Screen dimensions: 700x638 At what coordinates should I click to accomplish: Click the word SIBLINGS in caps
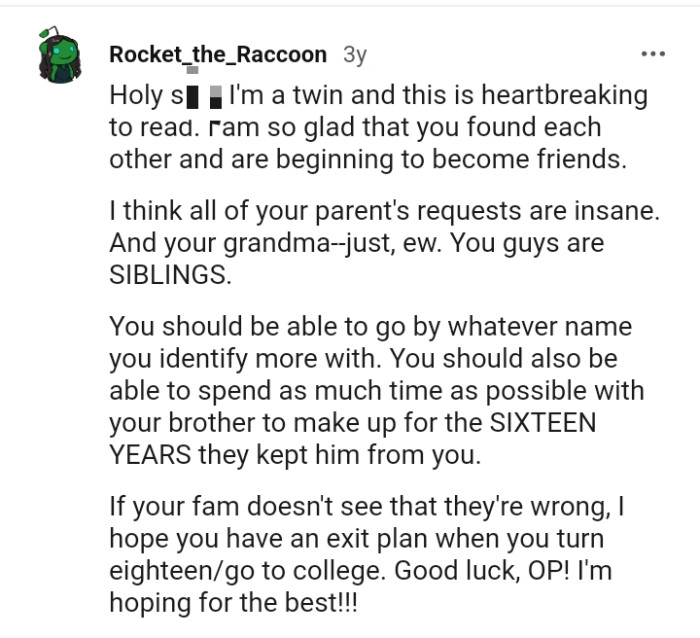click(168, 276)
